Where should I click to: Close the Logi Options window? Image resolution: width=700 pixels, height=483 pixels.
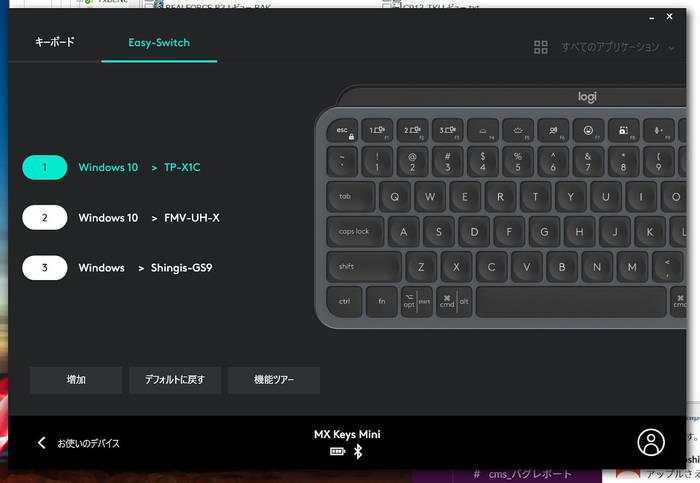point(669,17)
